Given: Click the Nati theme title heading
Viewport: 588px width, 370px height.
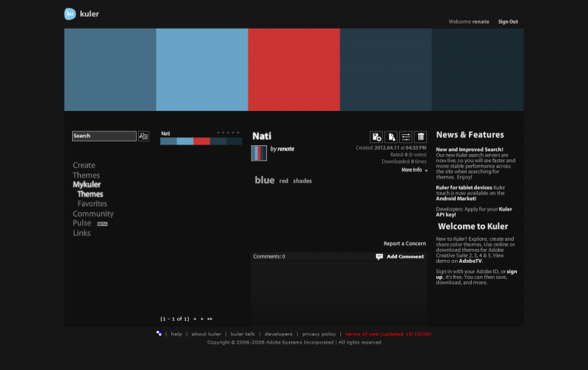Looking at the screenshot, I should point(262,136).
